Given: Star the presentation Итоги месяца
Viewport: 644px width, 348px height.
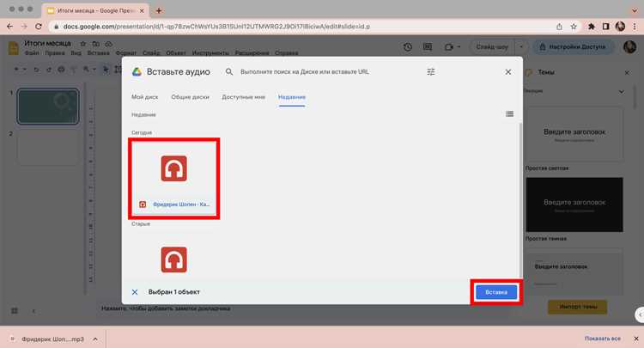Looking at the screenshot, I should pyautogui.click(x=83, y=44).
